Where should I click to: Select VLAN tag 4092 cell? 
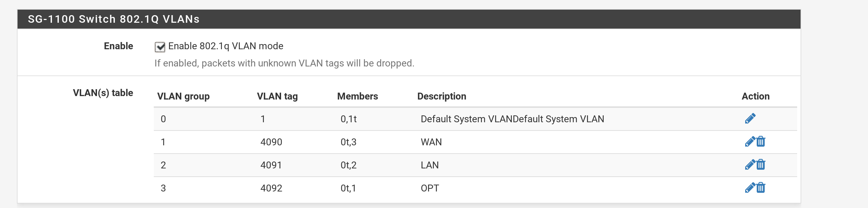pos(271,188)
